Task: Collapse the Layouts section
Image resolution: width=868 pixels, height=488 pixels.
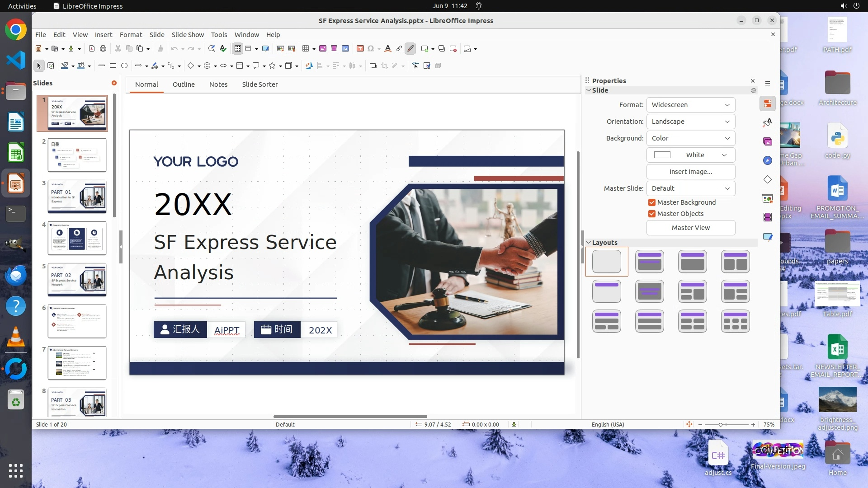Action: point(589,243)
